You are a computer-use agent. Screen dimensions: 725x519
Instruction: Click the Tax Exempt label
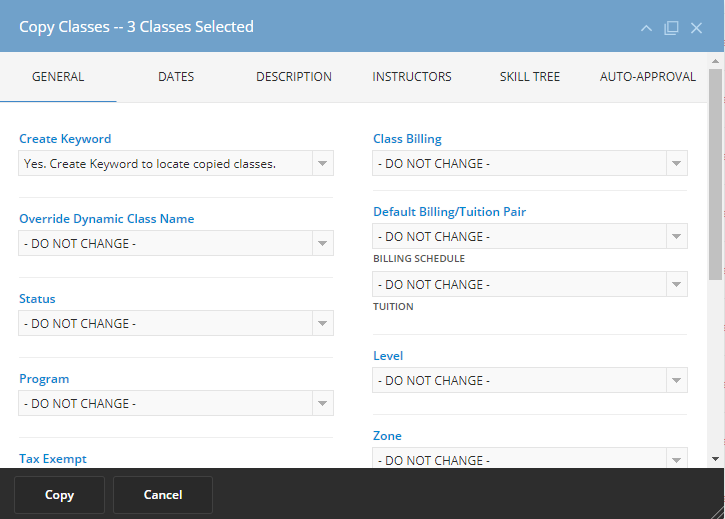point(53,459)
